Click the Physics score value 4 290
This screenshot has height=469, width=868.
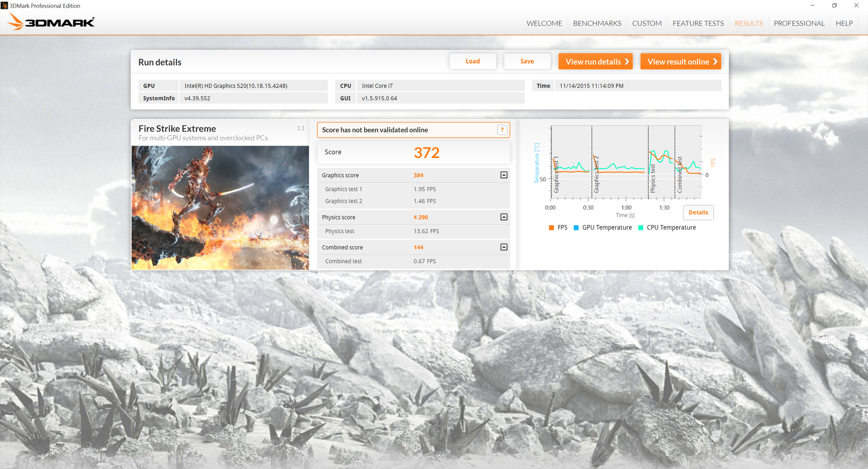tap(420, 217)
